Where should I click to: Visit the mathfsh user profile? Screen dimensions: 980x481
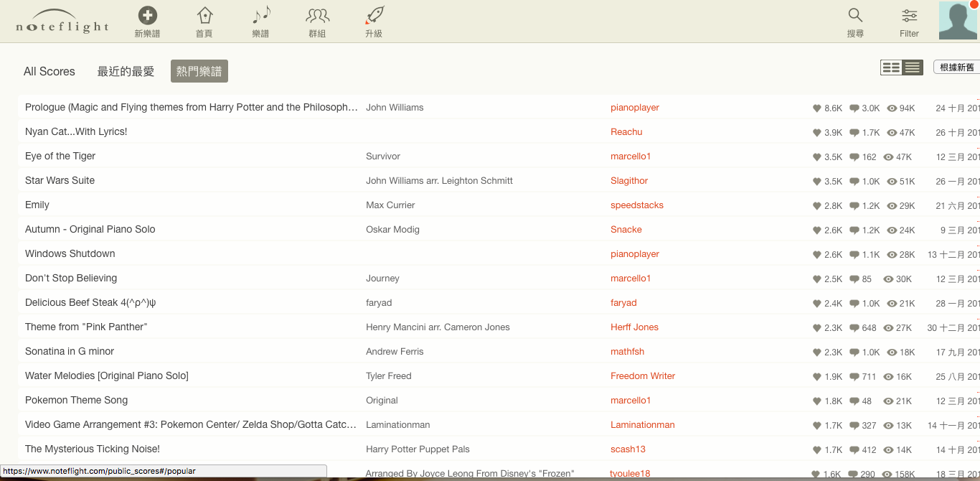coord(628,352)
